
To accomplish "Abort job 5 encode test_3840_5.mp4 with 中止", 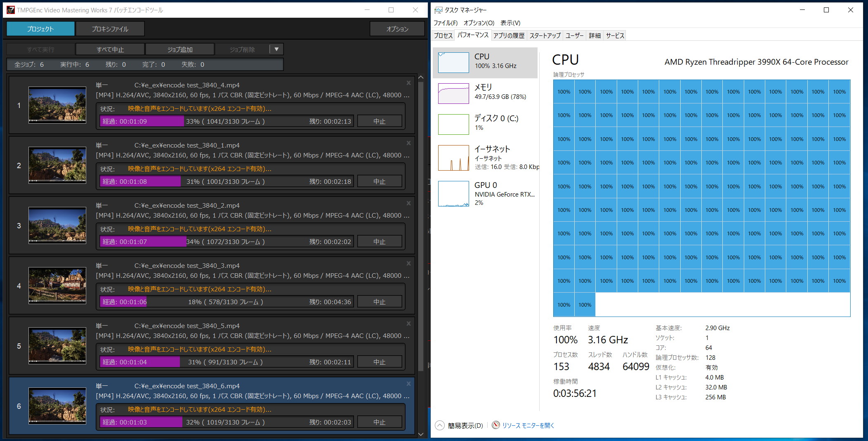I will [x=380, y=362].
